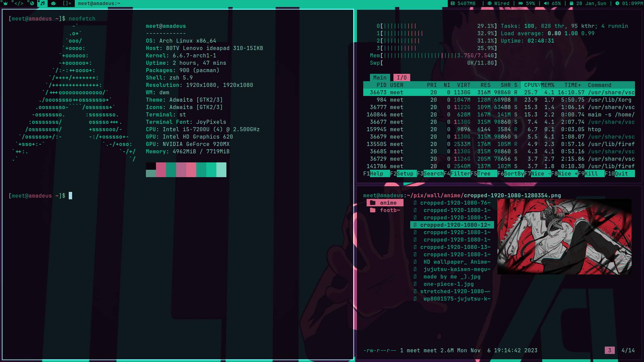The height and width of the screenshot is (362, 644).
Task: Select the highlighted cropped-1920-1080-12~ file
Action: pyautogui.click(x=452, y=225)
